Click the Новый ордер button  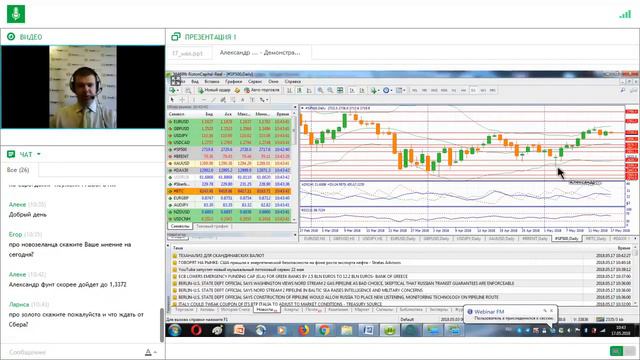[x=215, y=90]
